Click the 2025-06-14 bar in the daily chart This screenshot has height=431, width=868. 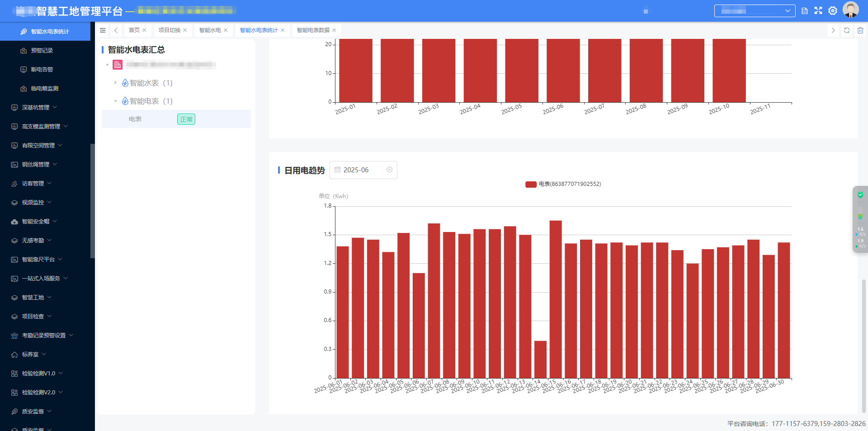point(540,359)
